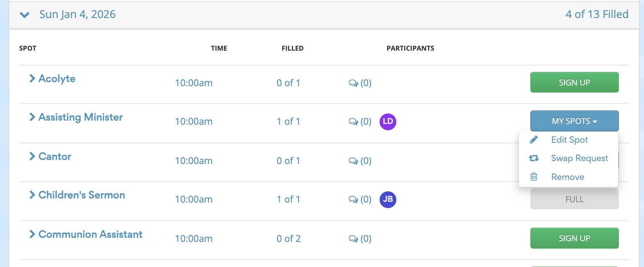Click the swap arrows icon

coord(534,158)
